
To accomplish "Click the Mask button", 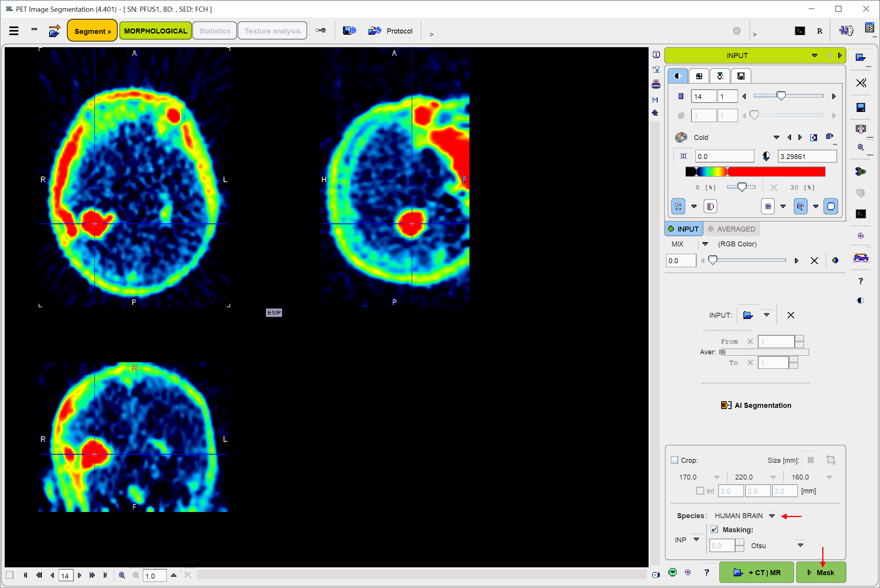I will (821, 572).
